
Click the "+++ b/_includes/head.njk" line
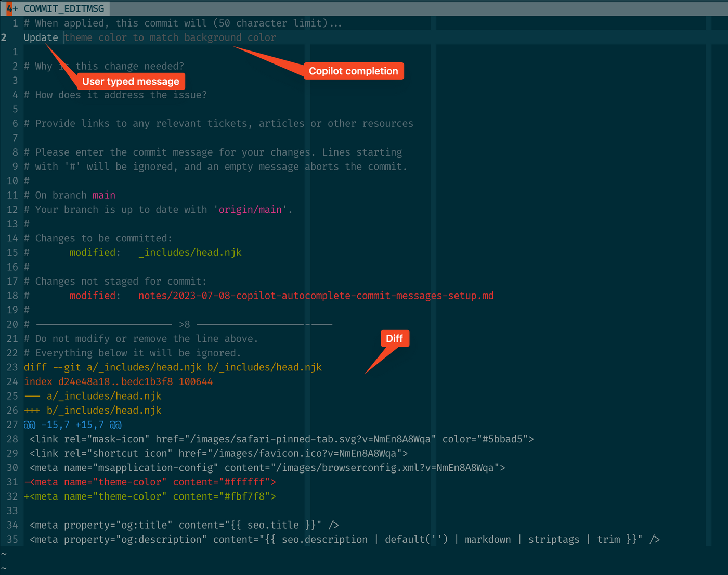pyautogui.click(x=93, y=411)
